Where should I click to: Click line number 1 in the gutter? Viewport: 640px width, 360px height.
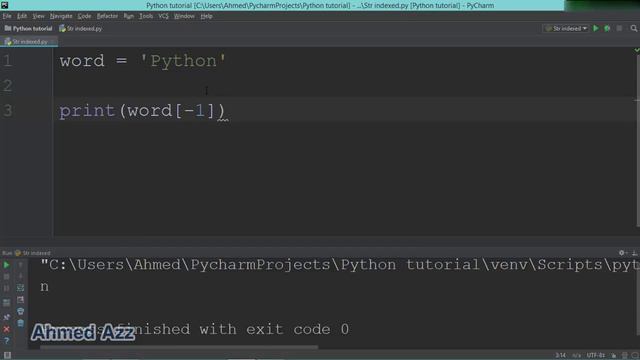click(7, 61)
